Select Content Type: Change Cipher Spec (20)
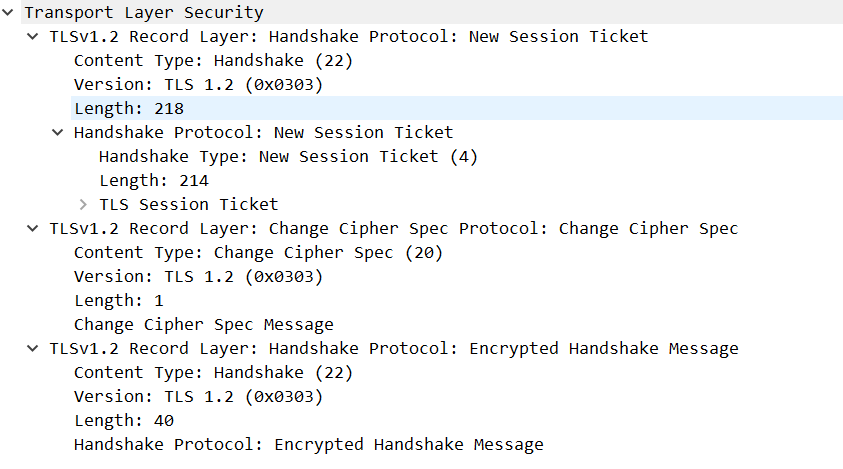The height and width of the screenshot is (469, 843). coord(258,253)
